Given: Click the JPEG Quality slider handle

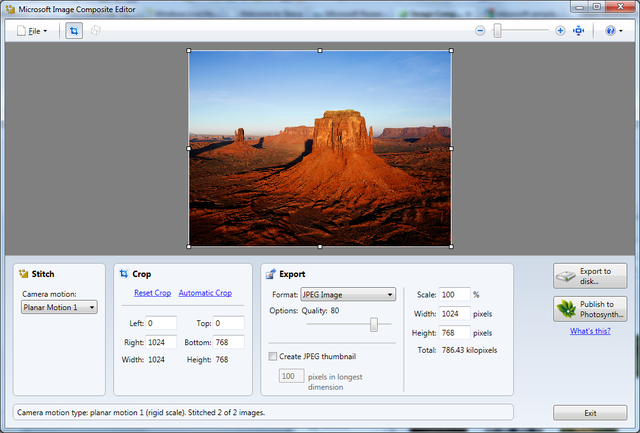Looking at the screenshot, I should [x=374, y=325].
